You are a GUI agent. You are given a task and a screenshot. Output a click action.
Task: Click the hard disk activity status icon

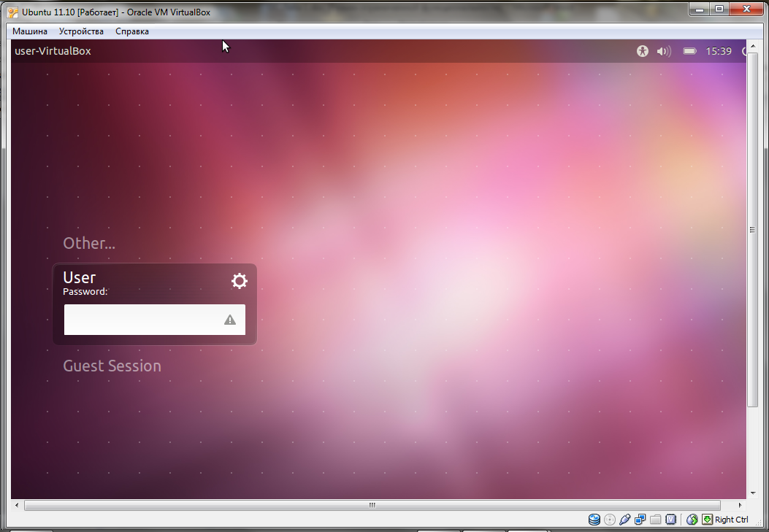coord(594,520)
